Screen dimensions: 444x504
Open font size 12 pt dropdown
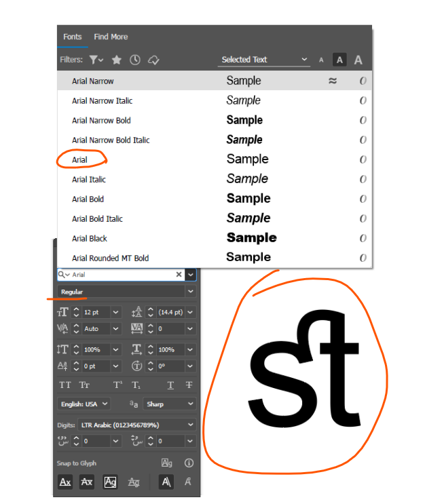(115, 312)
